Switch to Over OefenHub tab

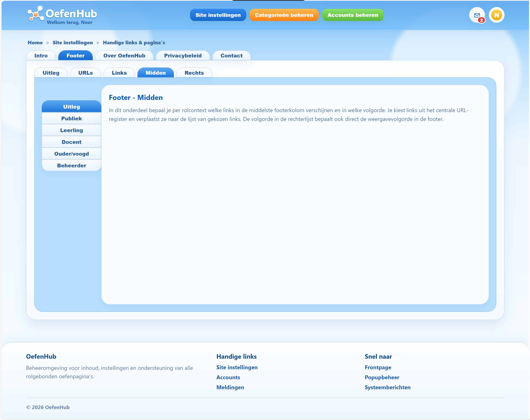(x=124, y=55)
